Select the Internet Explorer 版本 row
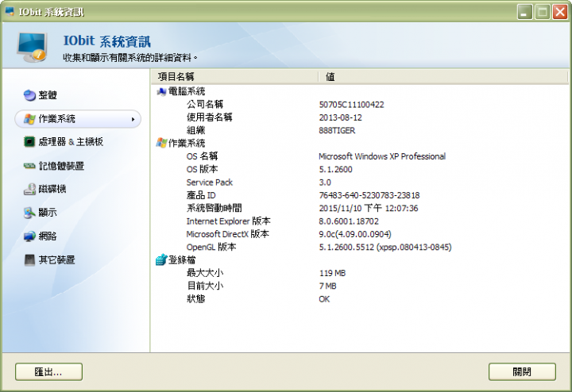The height and width of the screenshot is (392, 572). [x=360, y=221]
